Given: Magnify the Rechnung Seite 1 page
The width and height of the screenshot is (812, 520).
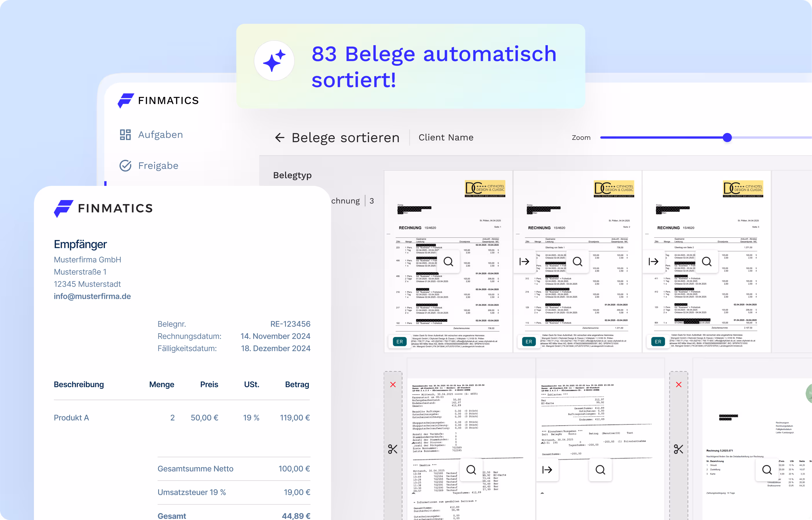Looking at the screenshot, I should click(448, 261).
